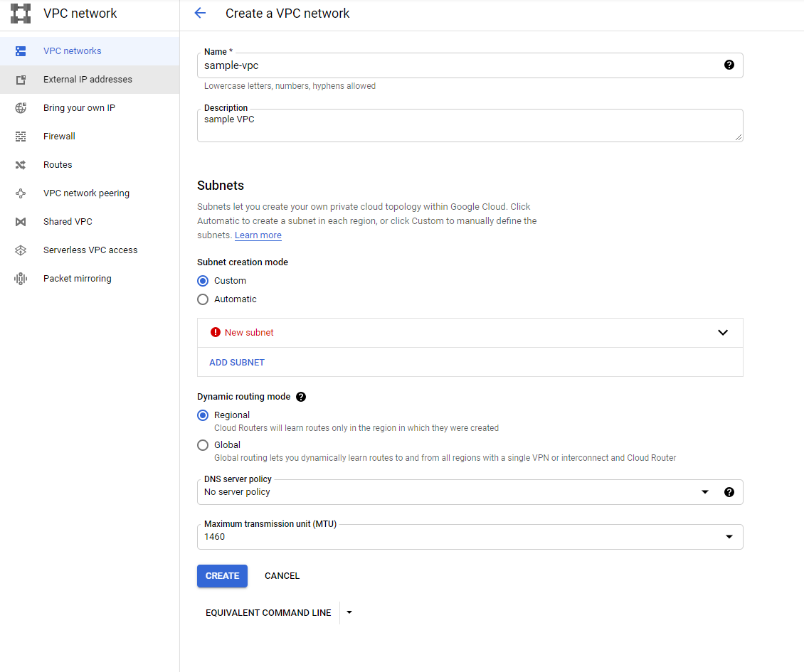The image size is (804, 672).
Task: Click ADD SUBNET
Action: point(237,362)
